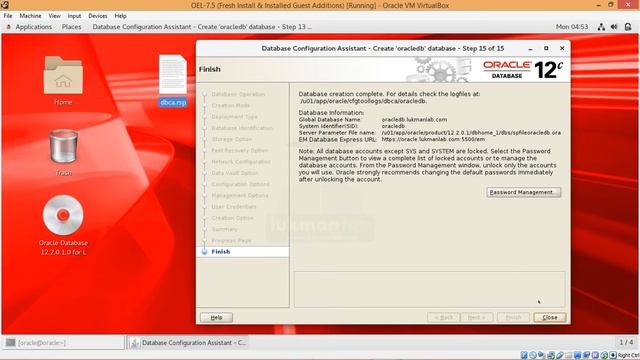Screen dimensions: 640x360
Task: Open the workspace switcher showing 1 / 4
Action: (626, 342)
